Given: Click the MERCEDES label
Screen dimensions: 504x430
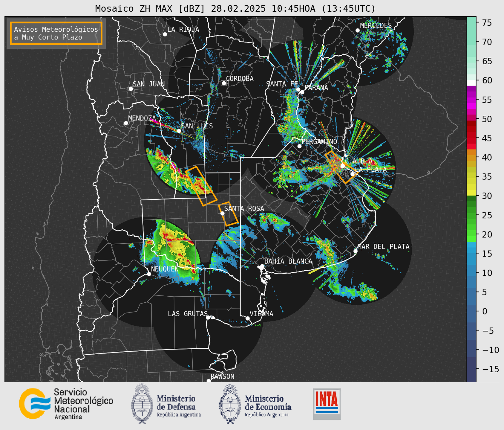Looking at the screenshot, I should coord(376,25).
